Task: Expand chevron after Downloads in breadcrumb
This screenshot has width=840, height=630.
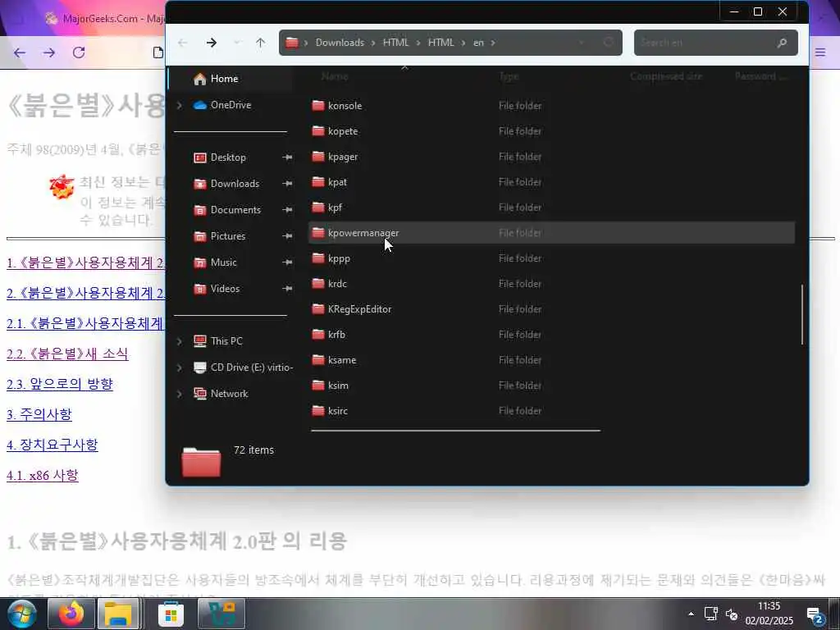Action: tap(373, 43)
